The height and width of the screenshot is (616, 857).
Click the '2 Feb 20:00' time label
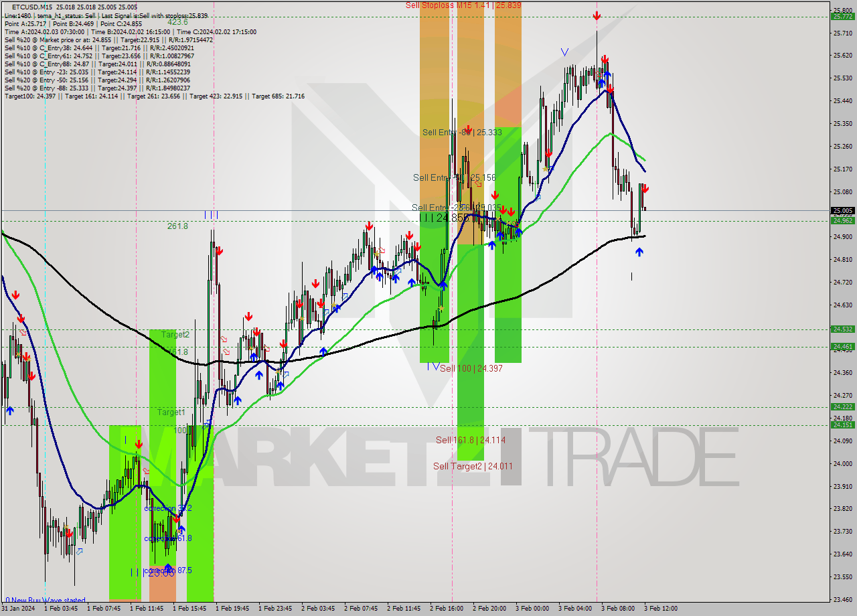point(489,609)
